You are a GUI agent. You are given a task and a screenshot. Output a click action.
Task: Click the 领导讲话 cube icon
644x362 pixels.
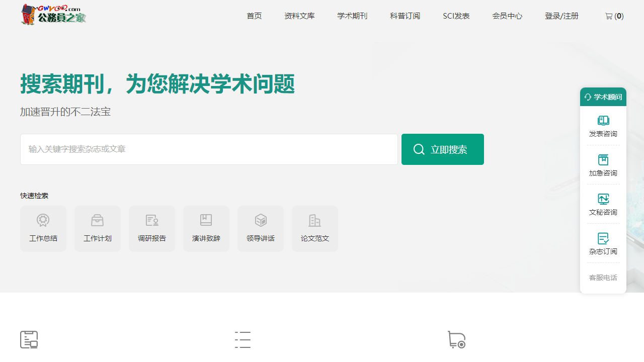coord(261,220)
